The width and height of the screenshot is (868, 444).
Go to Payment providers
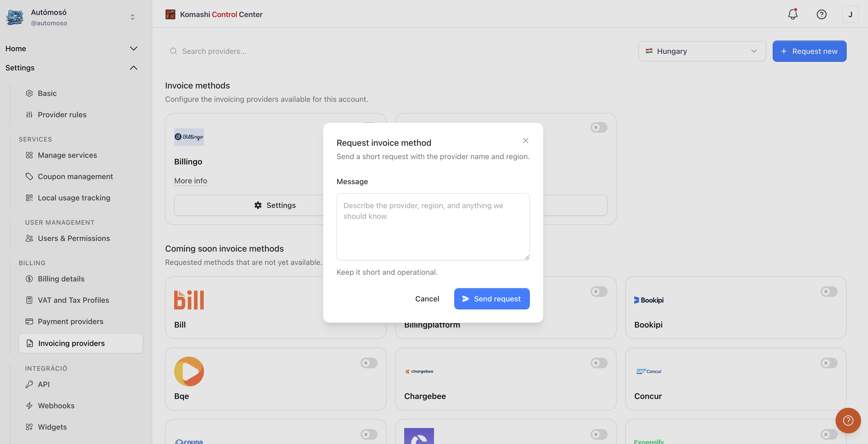click(x=81, y=321)
